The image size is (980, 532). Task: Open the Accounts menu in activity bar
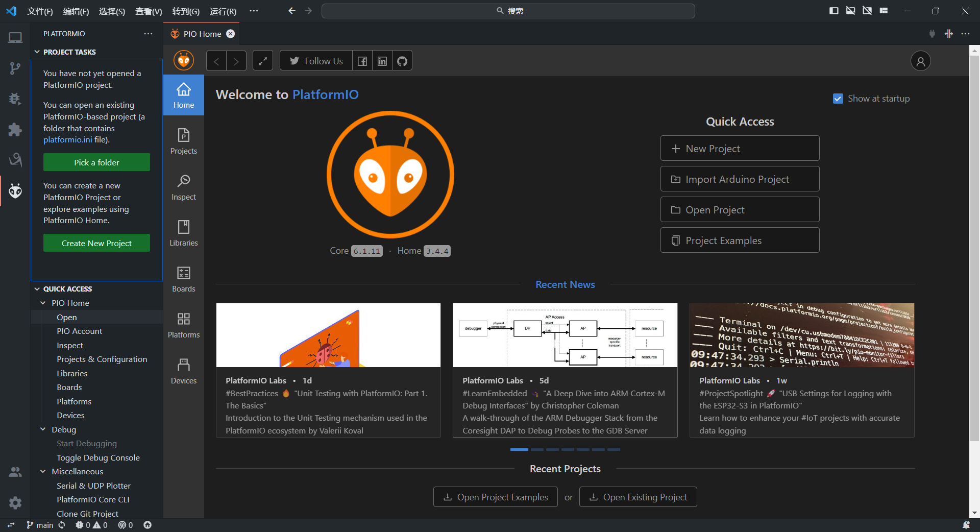click(15, 472)
